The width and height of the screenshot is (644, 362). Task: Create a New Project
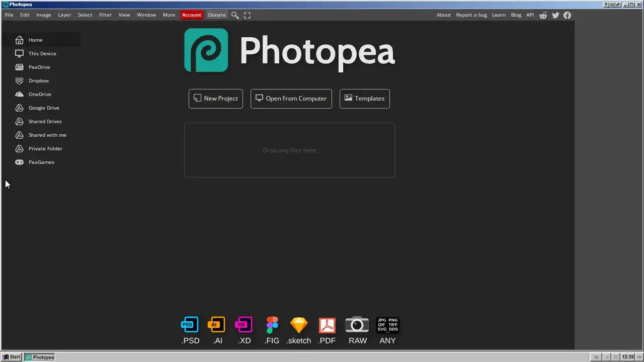point(216,99)
